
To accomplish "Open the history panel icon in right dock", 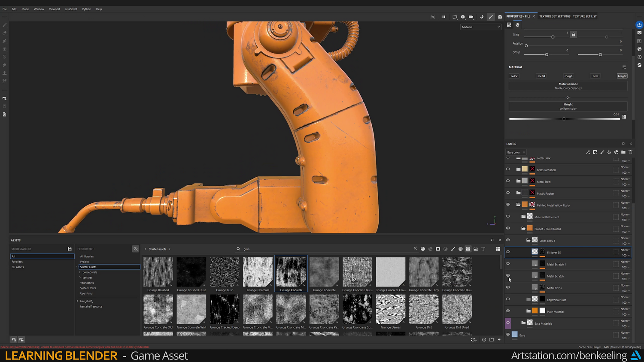I will coord(639,57).
